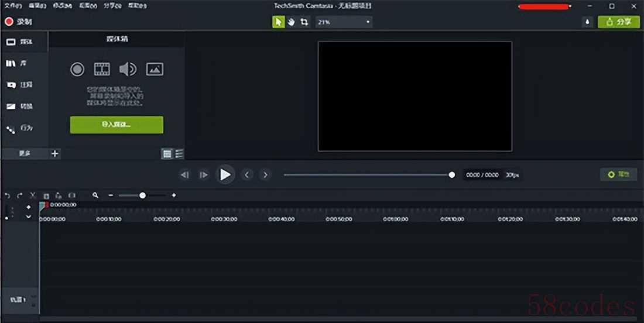Open the account dropdown in title bar
644x323 pixels.
(x=570, y=6)
